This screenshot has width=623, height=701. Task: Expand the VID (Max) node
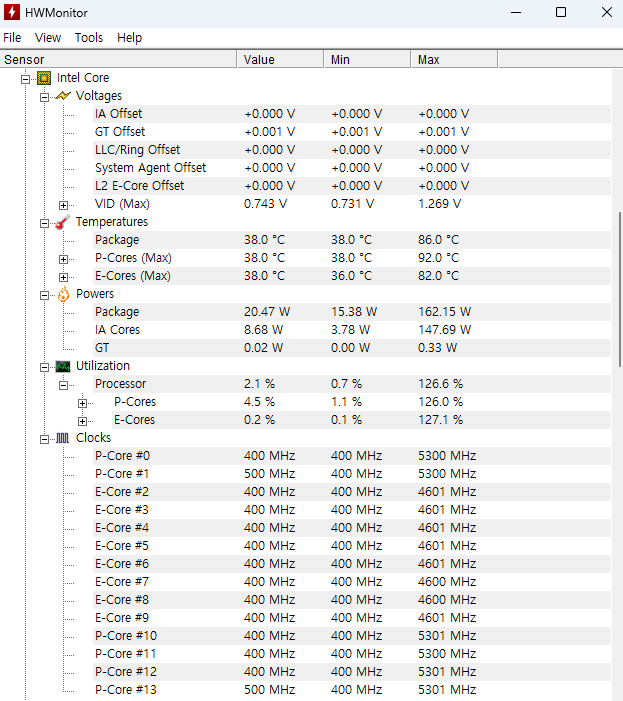[63, 205]
